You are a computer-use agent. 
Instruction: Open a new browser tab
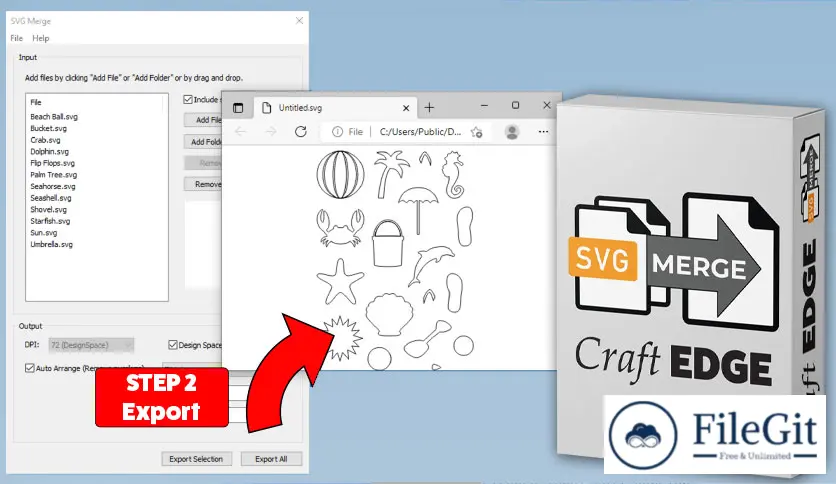pyautogui.click(x=429, y=108)
